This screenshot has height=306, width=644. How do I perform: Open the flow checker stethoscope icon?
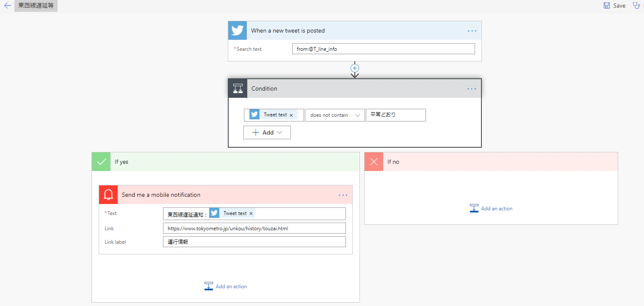[636, 6]
